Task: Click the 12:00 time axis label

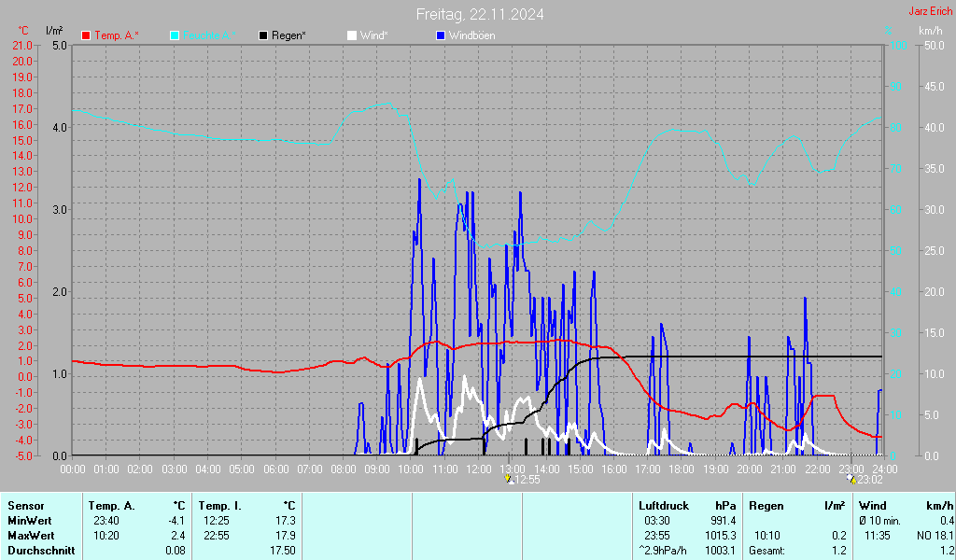Action: 479,469
